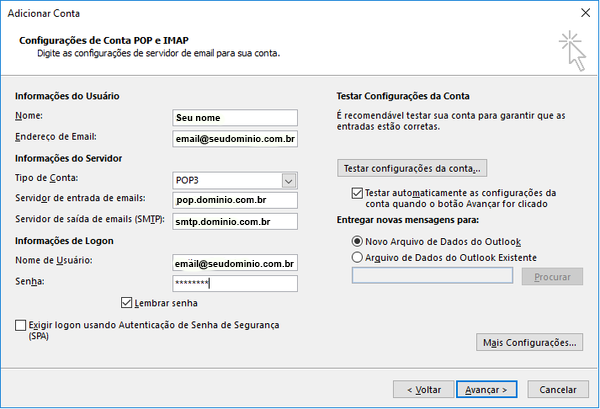Select Novo Arquivo de Dados do Outlook
Viewport: 600px width, 409px height.
[357, 241]
